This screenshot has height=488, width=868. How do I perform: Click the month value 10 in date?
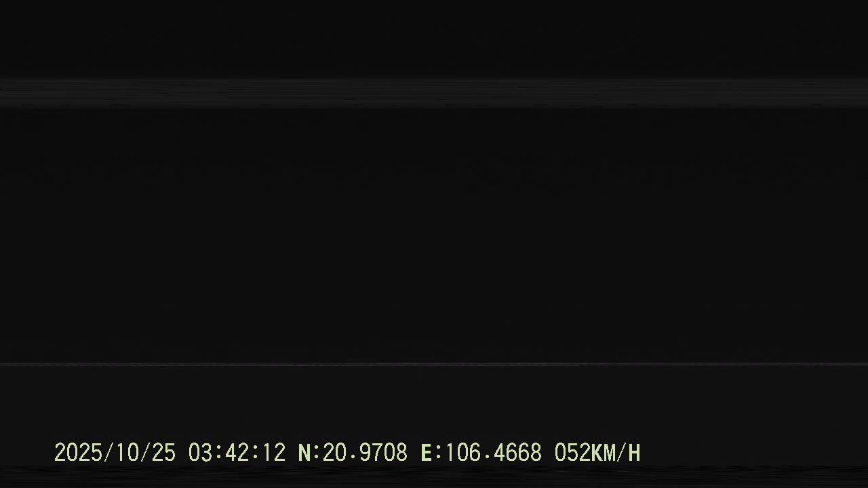127,453
